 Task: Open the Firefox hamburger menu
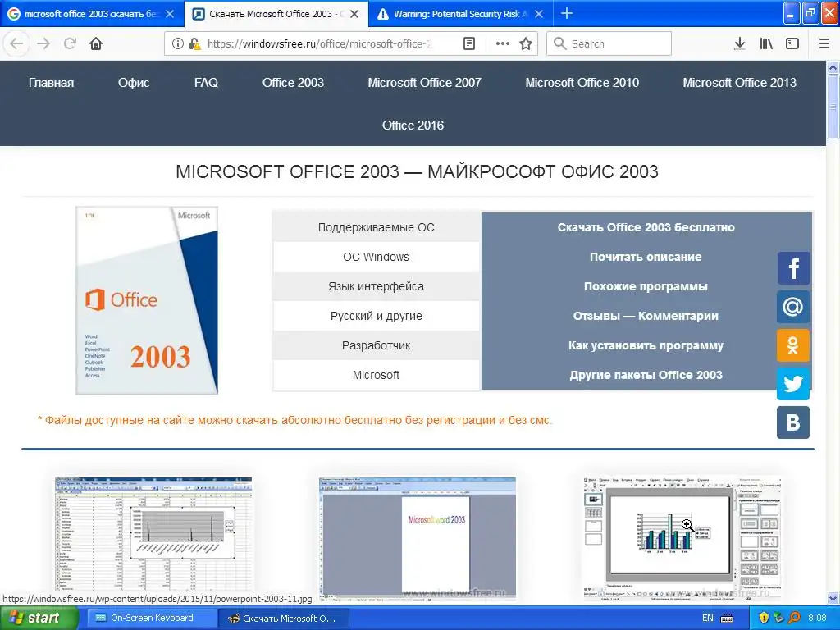tap(824, 43)
